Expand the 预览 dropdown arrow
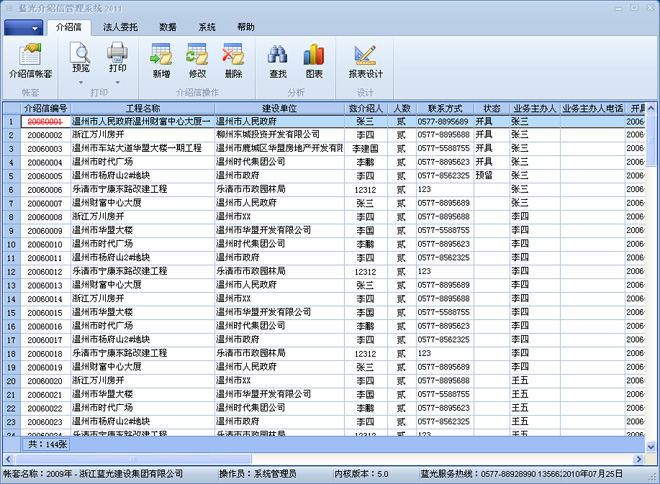The width and height of the screenshot is (660, 484). 80,82
